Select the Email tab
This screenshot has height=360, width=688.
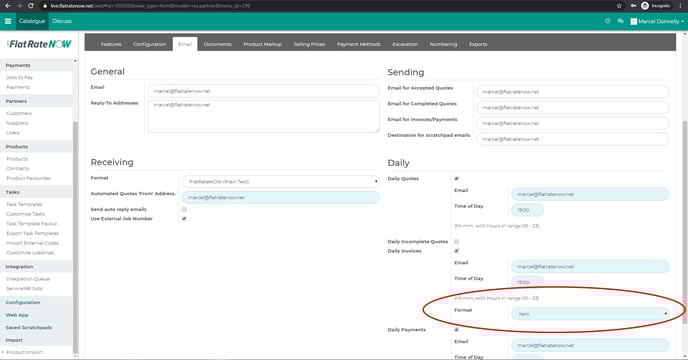[185, 44]
